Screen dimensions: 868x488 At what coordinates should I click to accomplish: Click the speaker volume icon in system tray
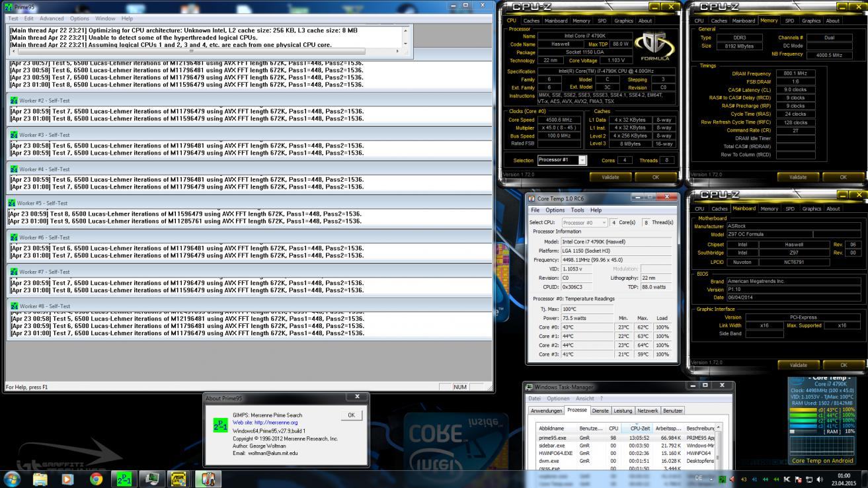pos(820,479)
